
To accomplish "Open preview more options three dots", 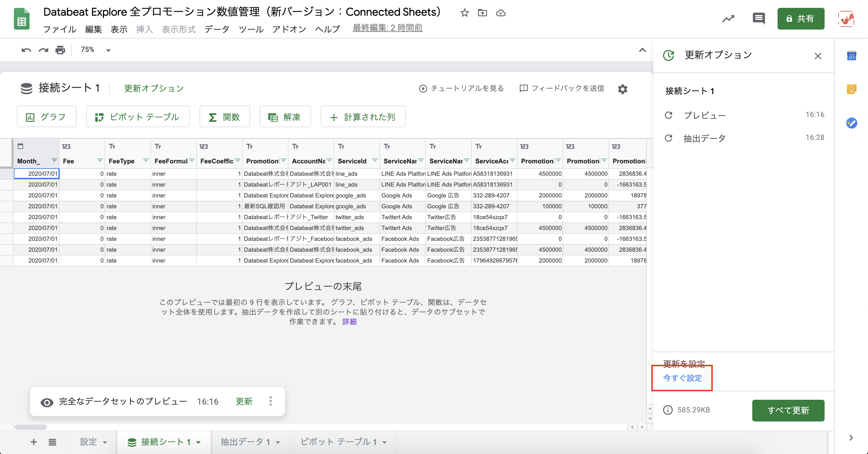I will (271, 401).
